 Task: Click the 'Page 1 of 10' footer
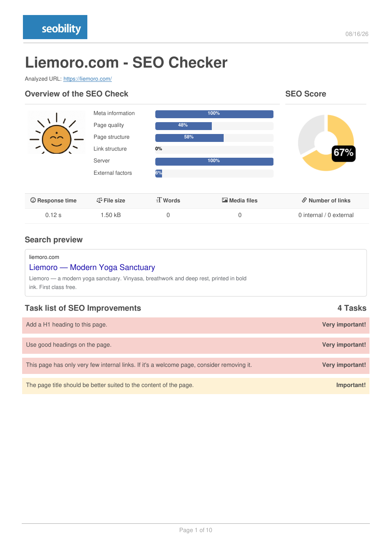[196, 530]
